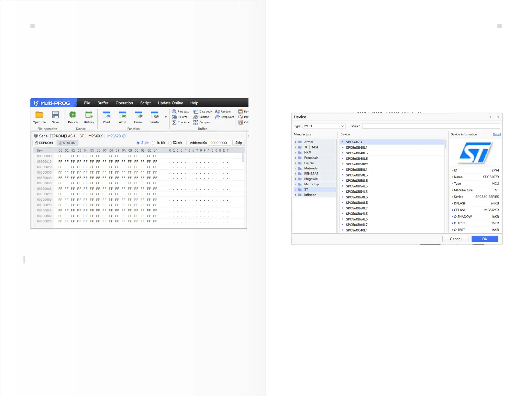Click the Verify function icon
532x396 pixels.
155,115
